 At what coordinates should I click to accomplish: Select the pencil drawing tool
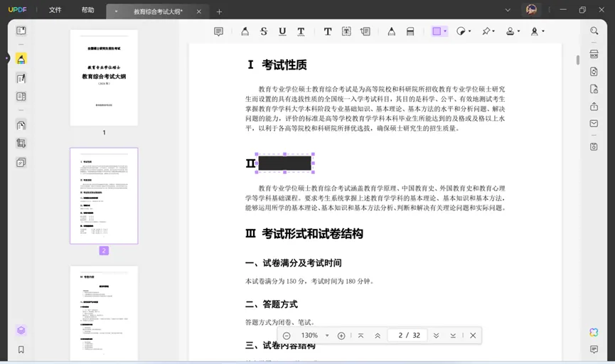[392, 31]
